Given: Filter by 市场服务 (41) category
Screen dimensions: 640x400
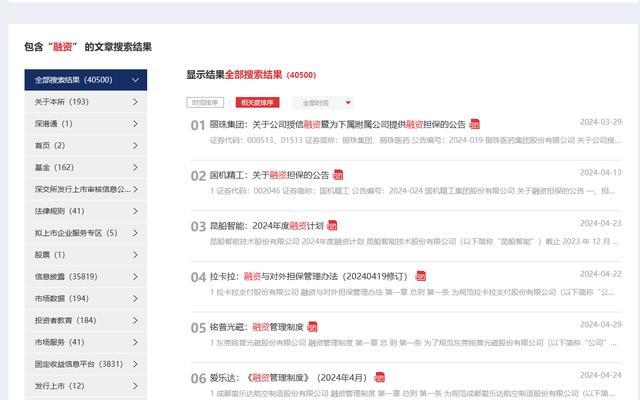Looking at the screenshot, I should click(x=86, y=342).
